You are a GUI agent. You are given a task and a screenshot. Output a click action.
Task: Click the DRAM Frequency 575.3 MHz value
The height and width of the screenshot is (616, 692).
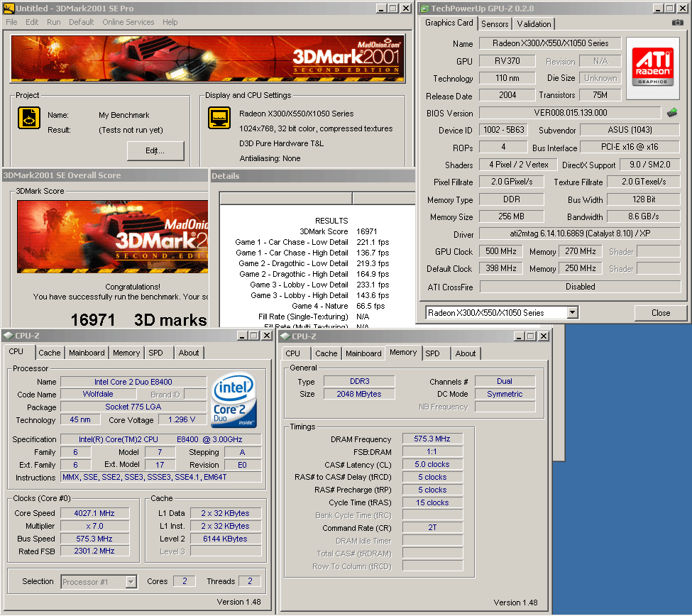(x=432, y=439)
